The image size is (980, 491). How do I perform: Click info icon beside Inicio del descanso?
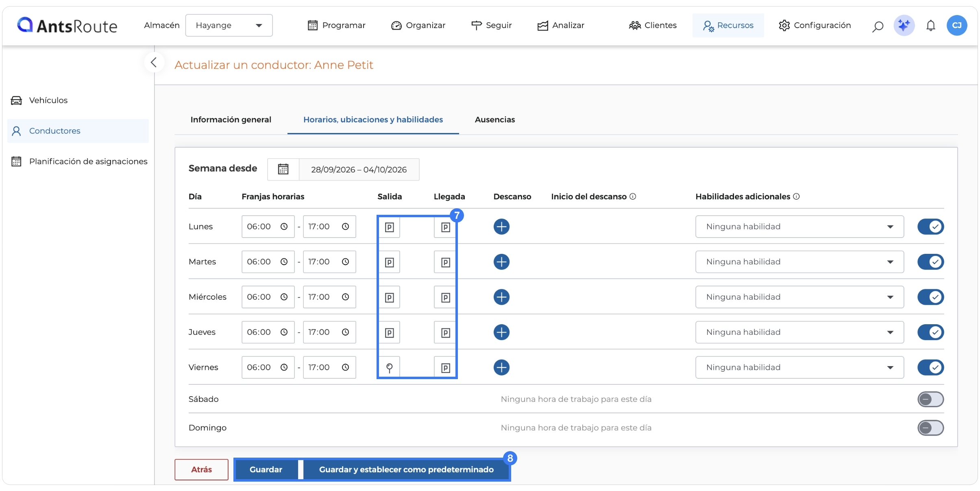(633, 196)
